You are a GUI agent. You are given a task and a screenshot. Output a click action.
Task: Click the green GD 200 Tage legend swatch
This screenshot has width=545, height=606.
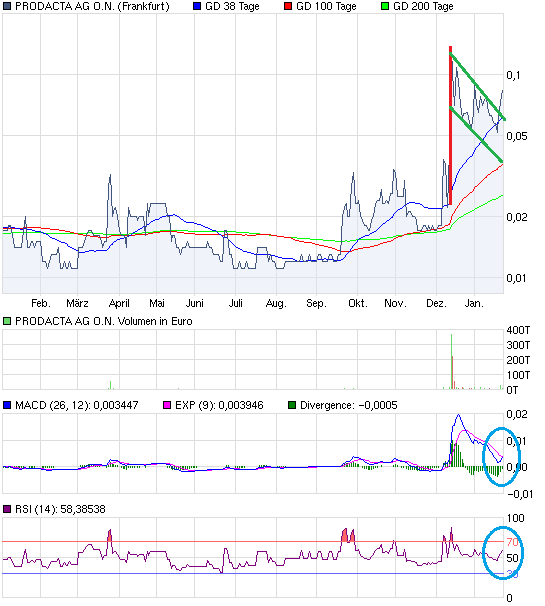point(385,7)
